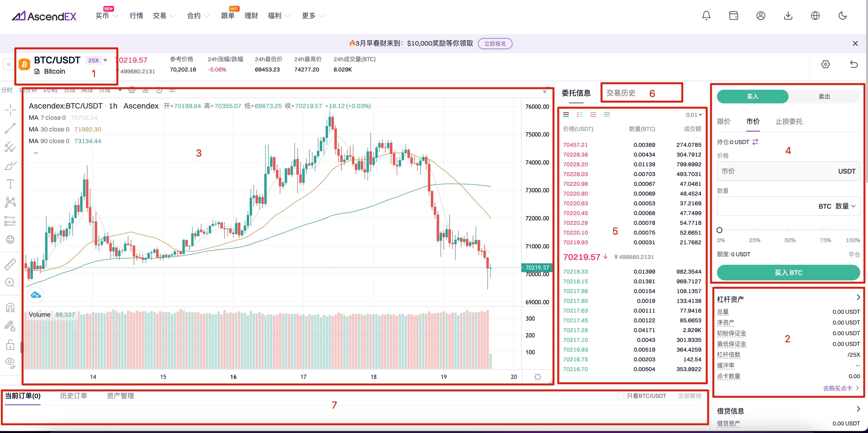This screenshot has width=868, height=433.
Task: Switch to dark mode moon icon
Action: 842,16
